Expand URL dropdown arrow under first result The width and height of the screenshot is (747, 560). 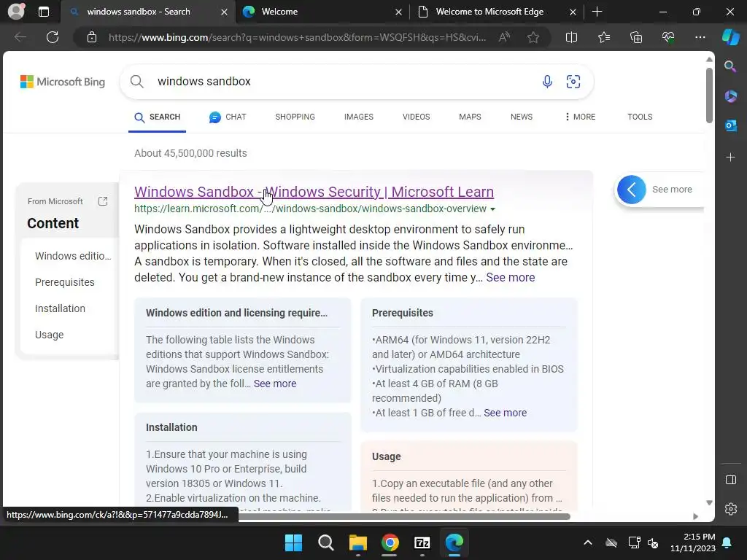(x=492, y=209)
